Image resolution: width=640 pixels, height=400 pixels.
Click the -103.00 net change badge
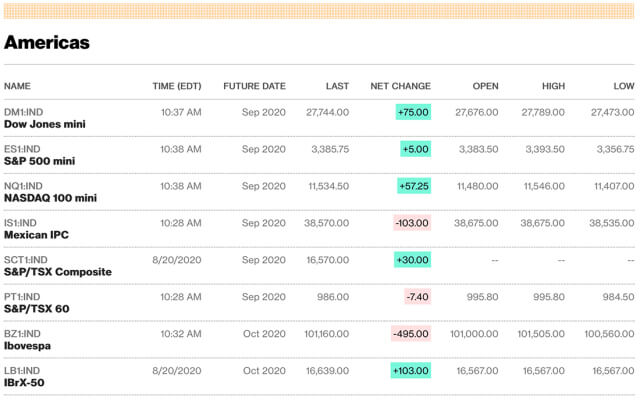pos(411,223)
